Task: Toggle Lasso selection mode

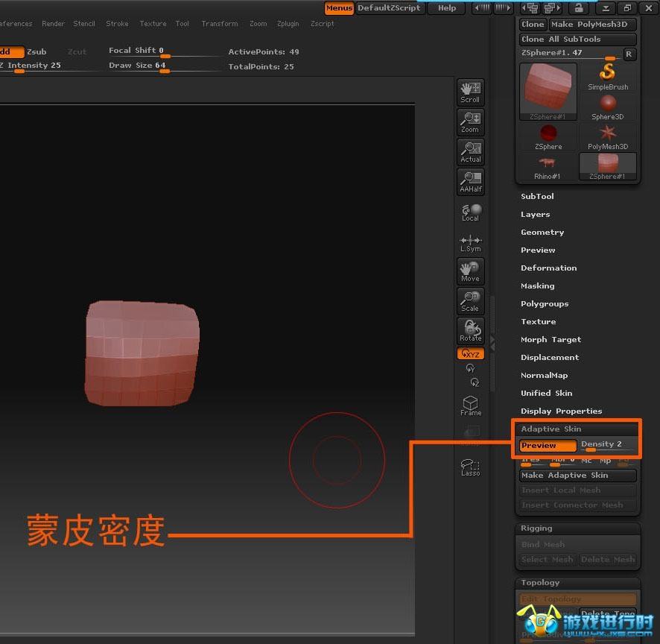Action: pyautogui.click(x=470, y=467)
